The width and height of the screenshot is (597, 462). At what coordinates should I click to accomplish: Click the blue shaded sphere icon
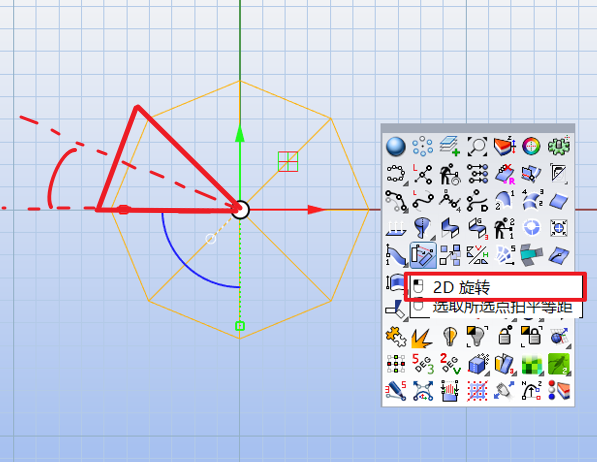(396, 147)
